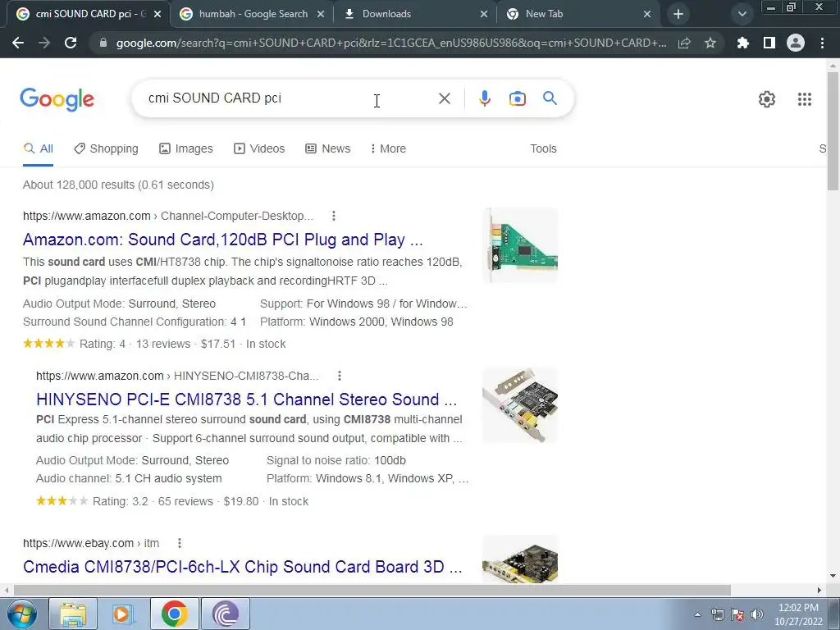Image resolution: width=840 pixels, height=630 pixels.
Task: Open options for the eBay result
Action: pos(180,543)
